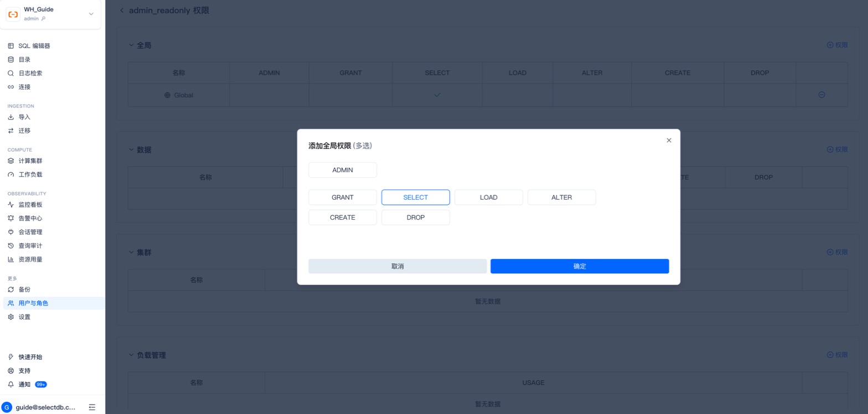This screenshot has height=414, width=868.
Task: Open 监控看板 menu item
Action: (x=54, y=205)
